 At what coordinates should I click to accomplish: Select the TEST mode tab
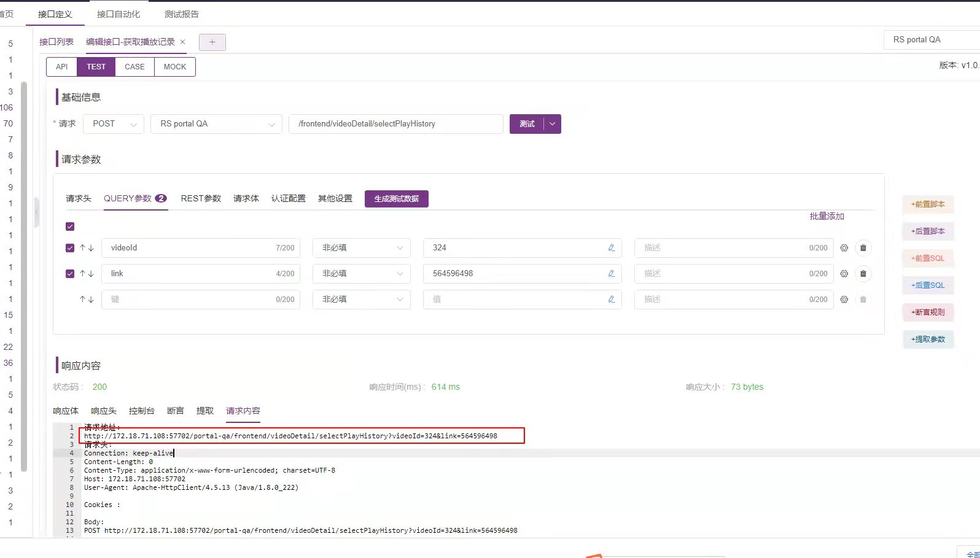(96, 67)
